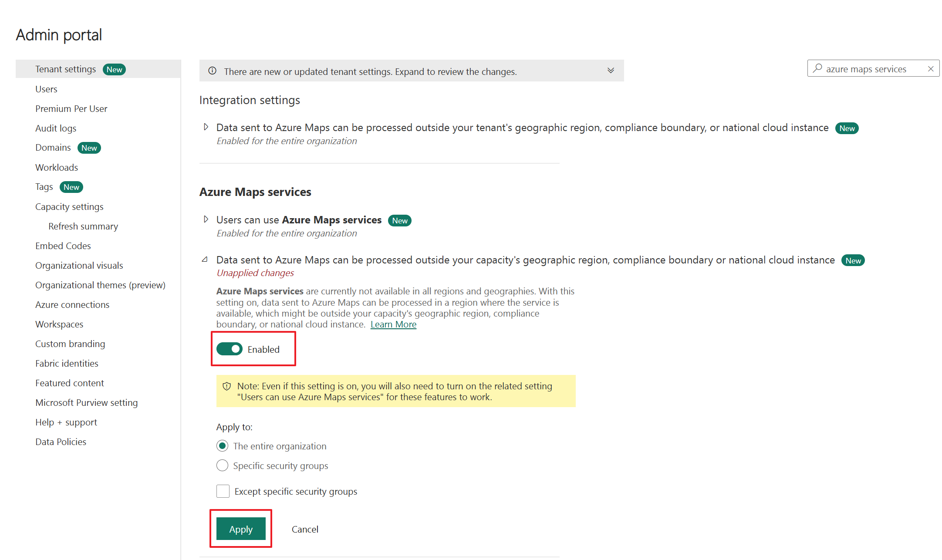
Task: Select The entire organization radio button
Action: 222,446
